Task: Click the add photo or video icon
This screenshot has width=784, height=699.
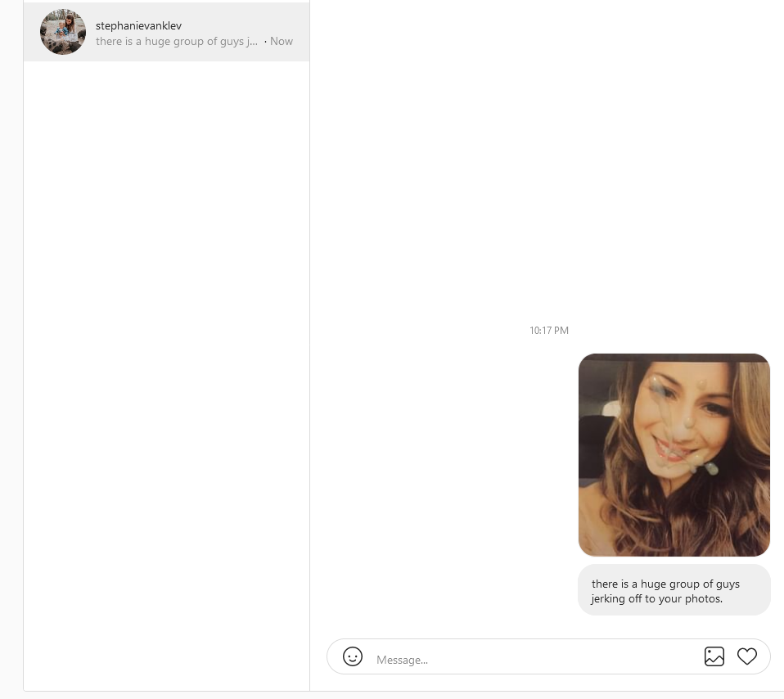Action: click(714, 656)
